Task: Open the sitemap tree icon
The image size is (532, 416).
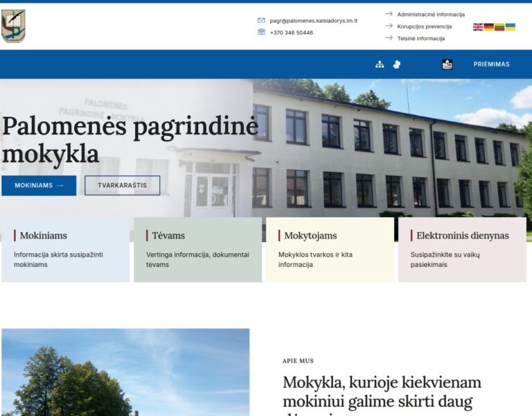Action: 380,64
